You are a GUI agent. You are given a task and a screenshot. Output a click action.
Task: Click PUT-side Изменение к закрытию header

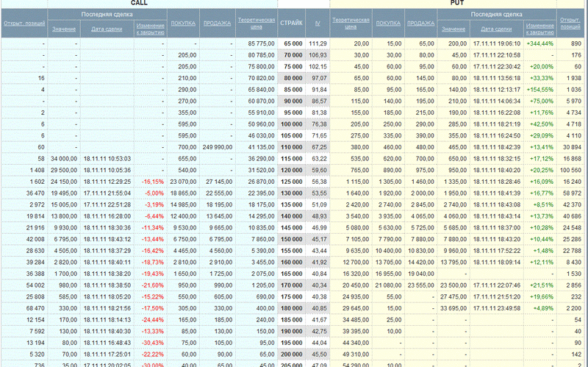(539, 29)
